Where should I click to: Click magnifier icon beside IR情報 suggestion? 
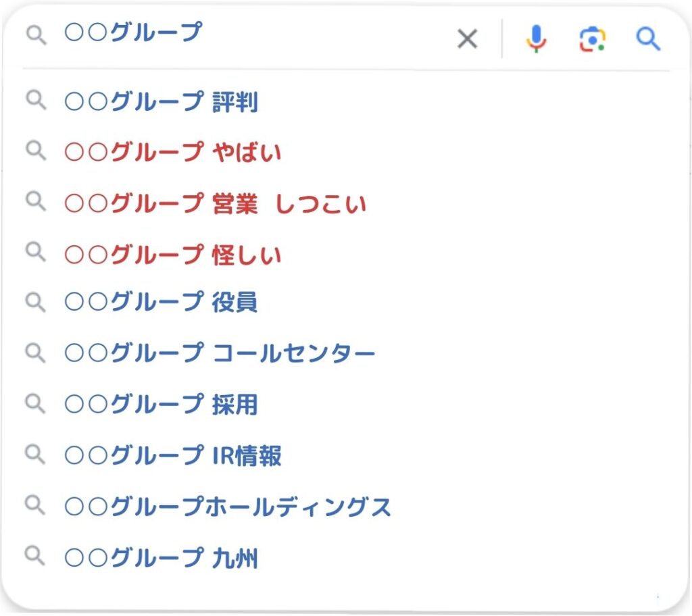pyautogui.click(x=36, y=454)
